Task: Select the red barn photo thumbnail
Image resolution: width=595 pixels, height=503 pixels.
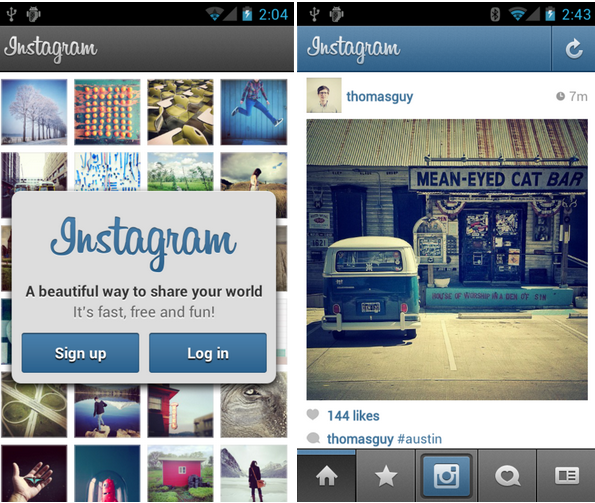Action: click(x=180, y=473)
